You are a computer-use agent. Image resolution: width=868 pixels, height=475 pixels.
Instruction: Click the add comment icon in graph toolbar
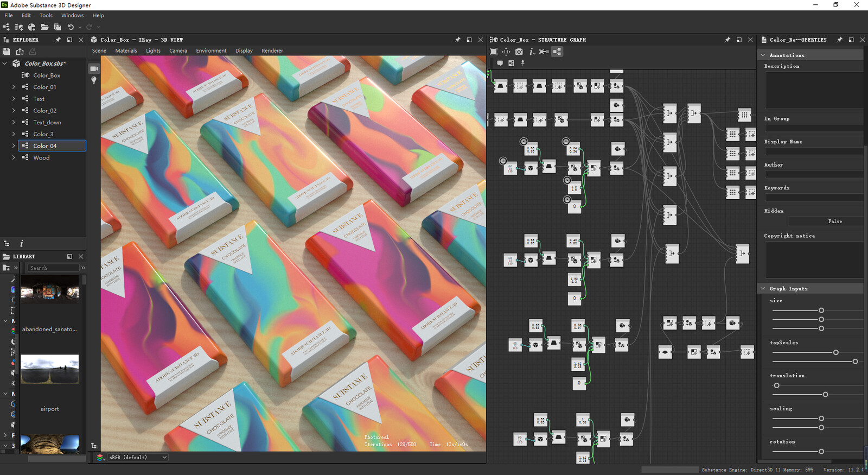[x=500, y=63]
